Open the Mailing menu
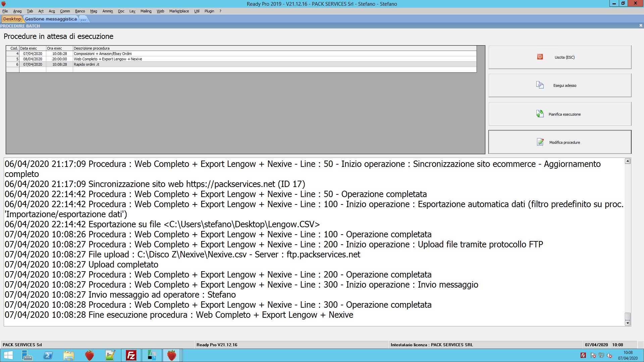The height and width of the screenshot is (362, 644). (x=146, y=11)
